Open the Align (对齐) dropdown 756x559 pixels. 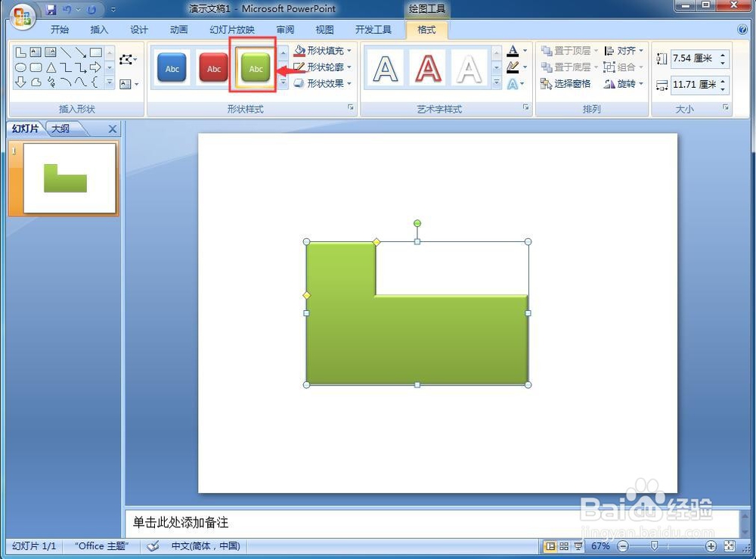tap(624, 51)
